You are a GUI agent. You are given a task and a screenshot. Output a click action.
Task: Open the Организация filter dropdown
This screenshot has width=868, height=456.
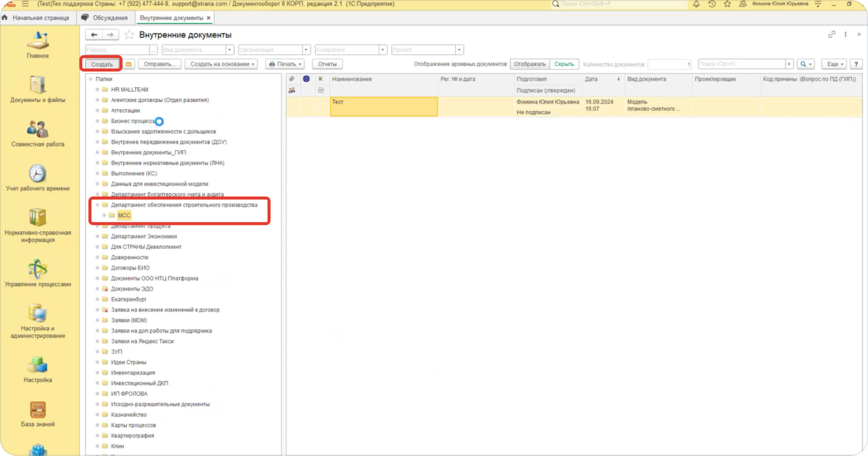pyautogui.click(x=306, y=50)
